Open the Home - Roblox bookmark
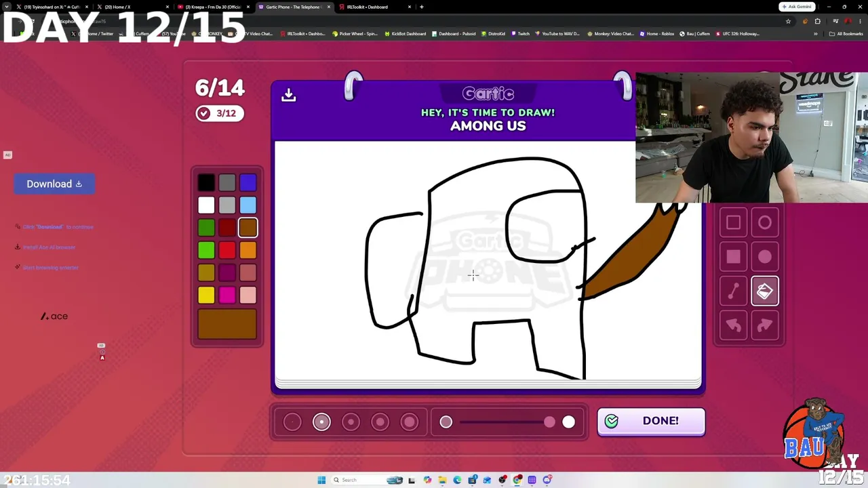Viewport: 868px width, 488px height. (x=656, y=34)
